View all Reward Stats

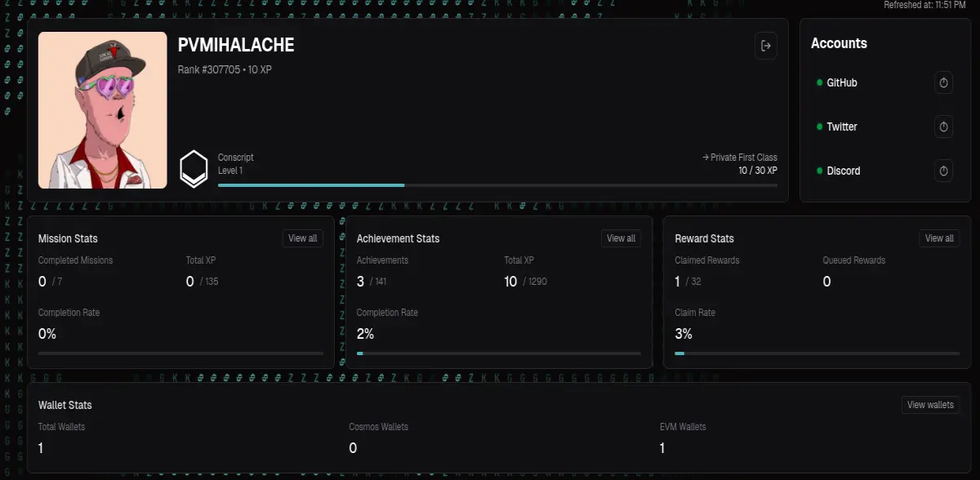coord(939,238)
